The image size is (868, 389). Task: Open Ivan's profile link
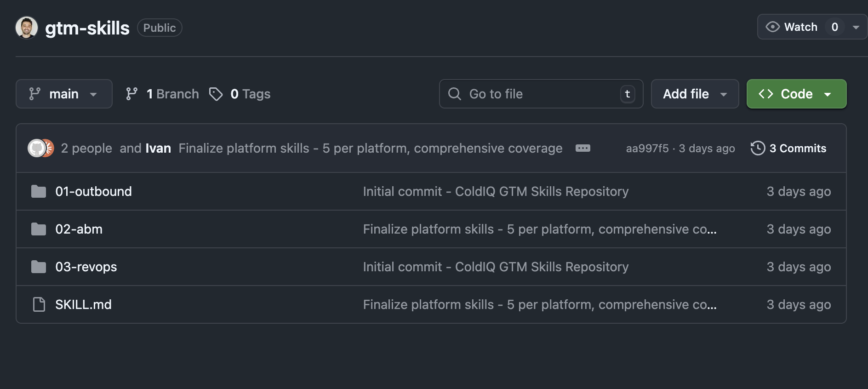tap(158, 148)
